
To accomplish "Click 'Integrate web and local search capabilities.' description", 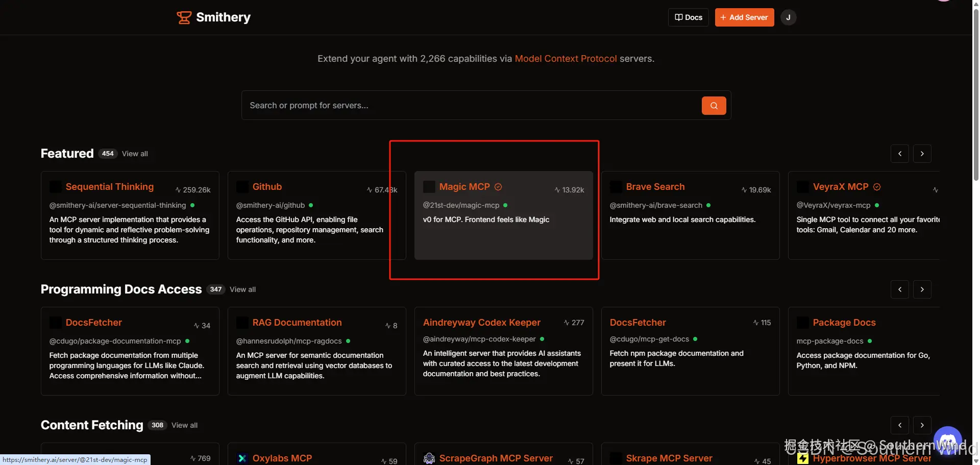I will click(682, 219).
